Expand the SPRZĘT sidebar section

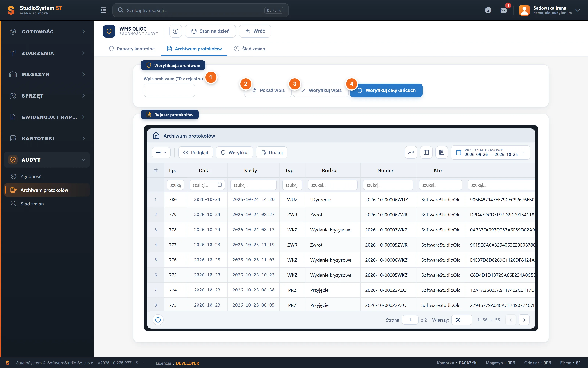point(47,96)
